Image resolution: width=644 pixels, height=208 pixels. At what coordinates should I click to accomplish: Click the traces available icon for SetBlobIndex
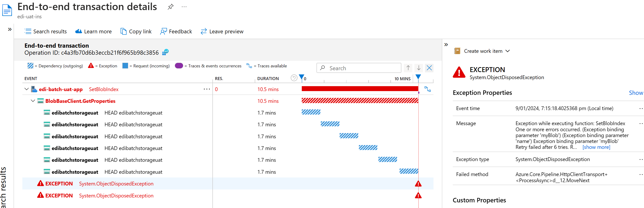click(x=428, y=89)
